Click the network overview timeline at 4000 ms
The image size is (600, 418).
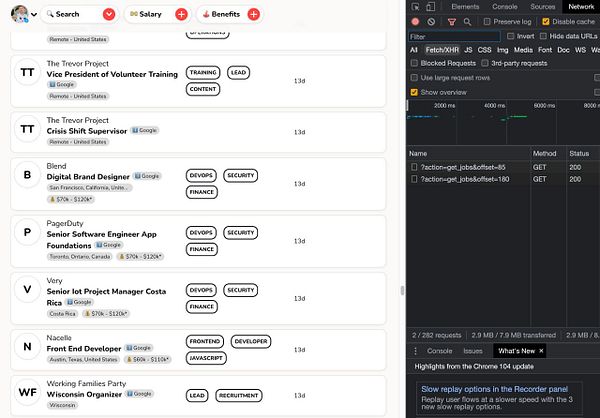[494, 106]
